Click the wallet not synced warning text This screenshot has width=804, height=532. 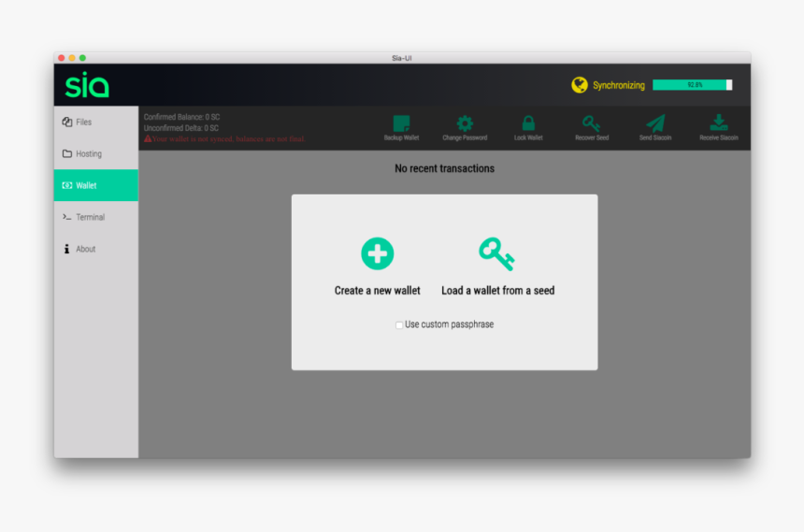tap(229, 139)
